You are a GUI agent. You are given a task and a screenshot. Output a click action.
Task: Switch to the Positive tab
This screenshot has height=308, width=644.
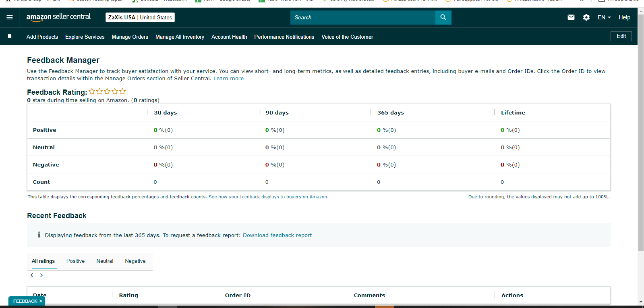(x=76, y=261)
